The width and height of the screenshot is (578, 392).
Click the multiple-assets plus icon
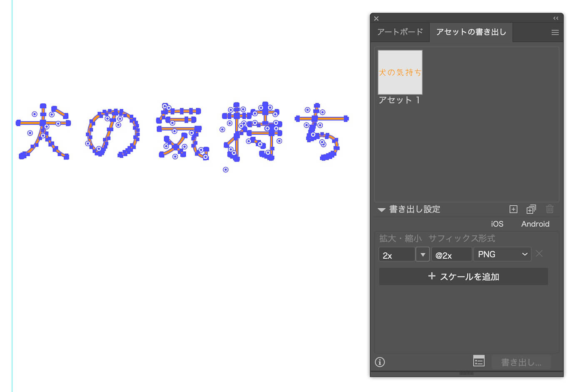(x=531, y=209)
